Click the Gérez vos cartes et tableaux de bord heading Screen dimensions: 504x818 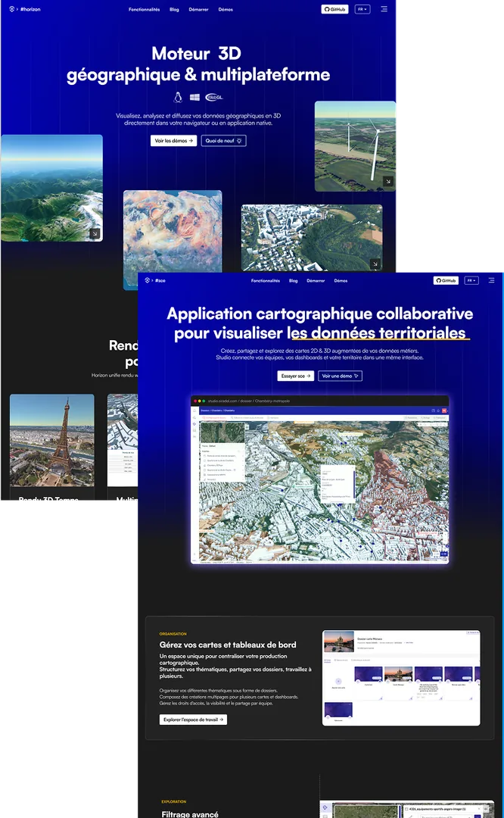[228, 645]
